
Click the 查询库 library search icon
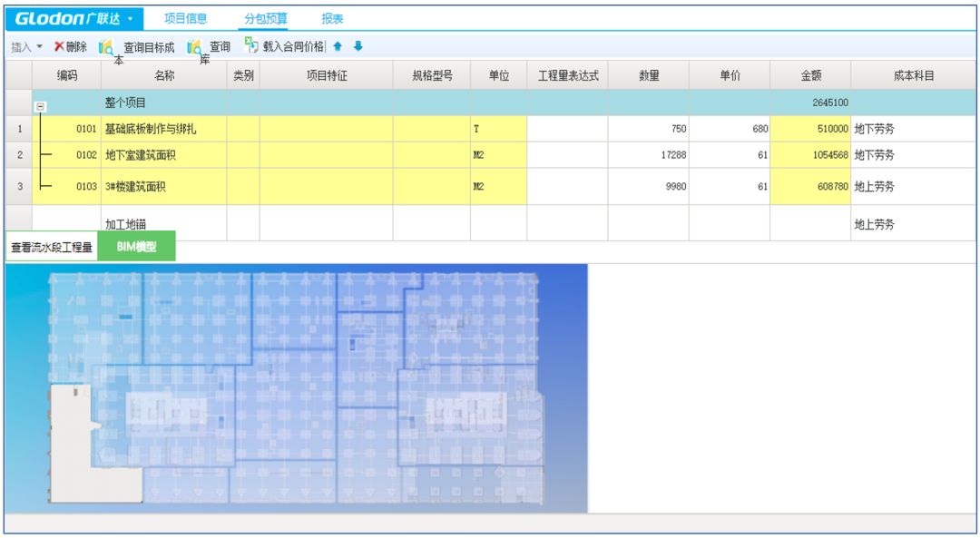tap(194, 47)
